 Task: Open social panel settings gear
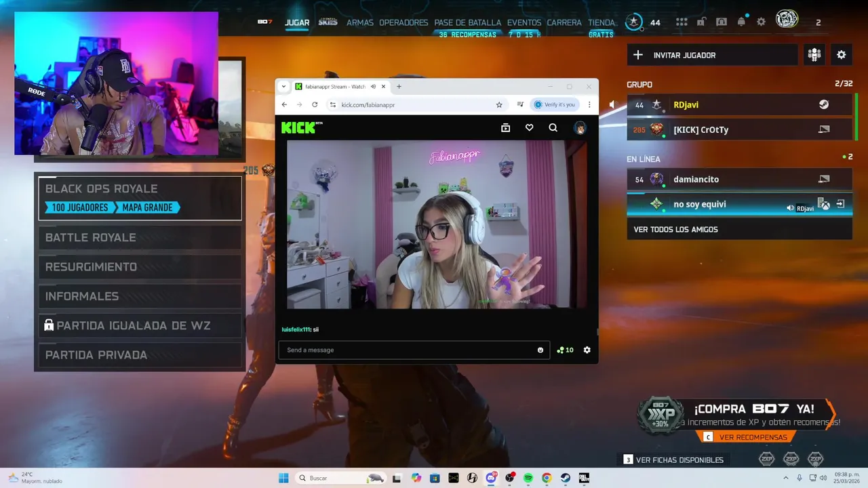point(842,55)
